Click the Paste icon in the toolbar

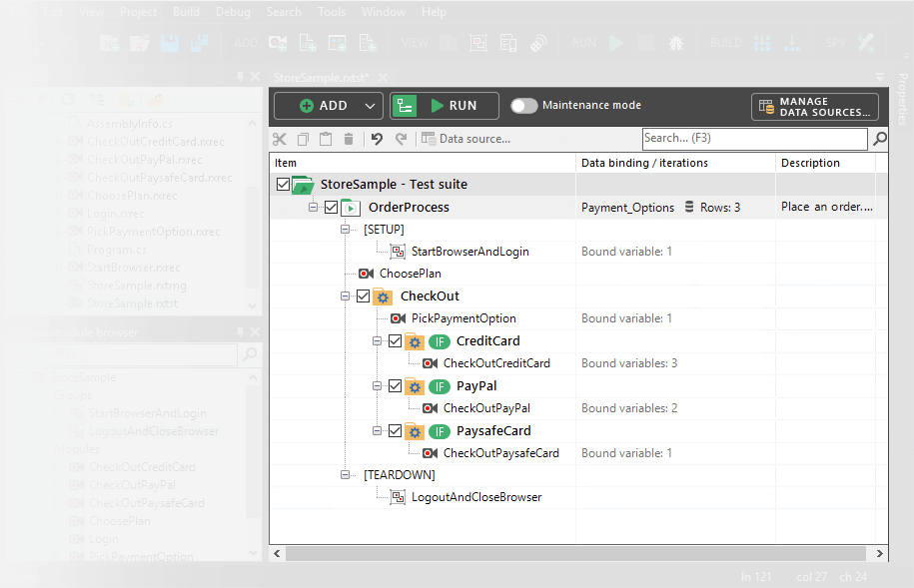pos(326,139)
